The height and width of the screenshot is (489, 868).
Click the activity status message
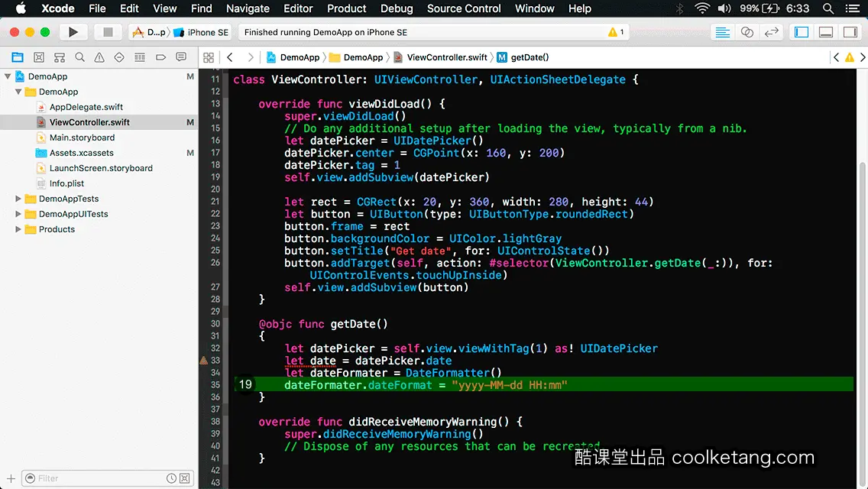pyautogui.click(x=325, y=32)
